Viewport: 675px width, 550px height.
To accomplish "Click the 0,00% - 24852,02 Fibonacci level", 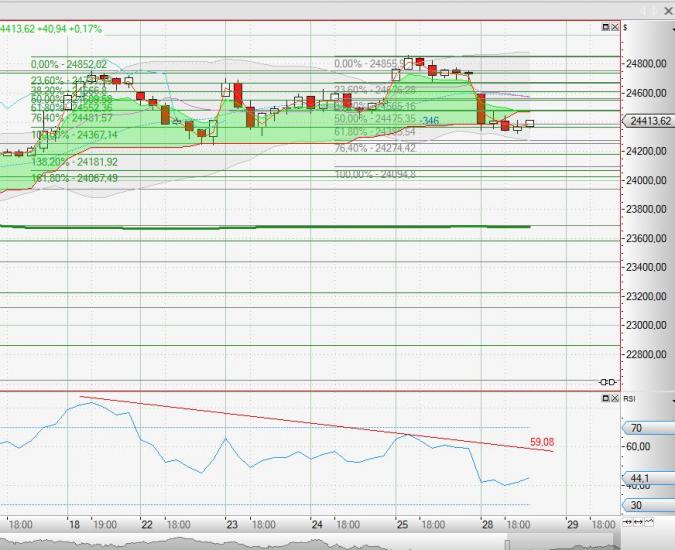I will tap(69, 63).
